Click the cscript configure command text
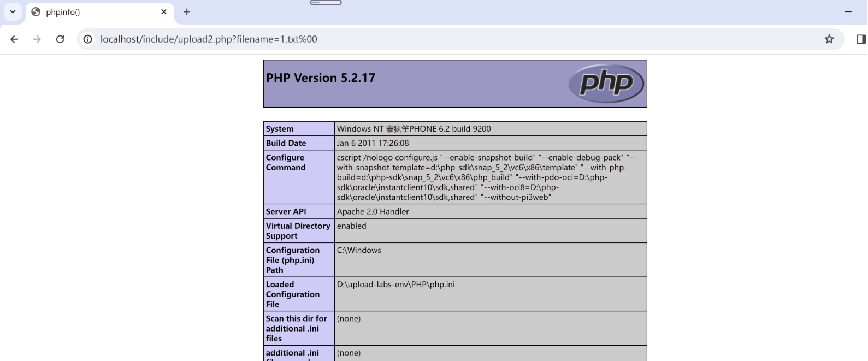 (x=486, y=177)
